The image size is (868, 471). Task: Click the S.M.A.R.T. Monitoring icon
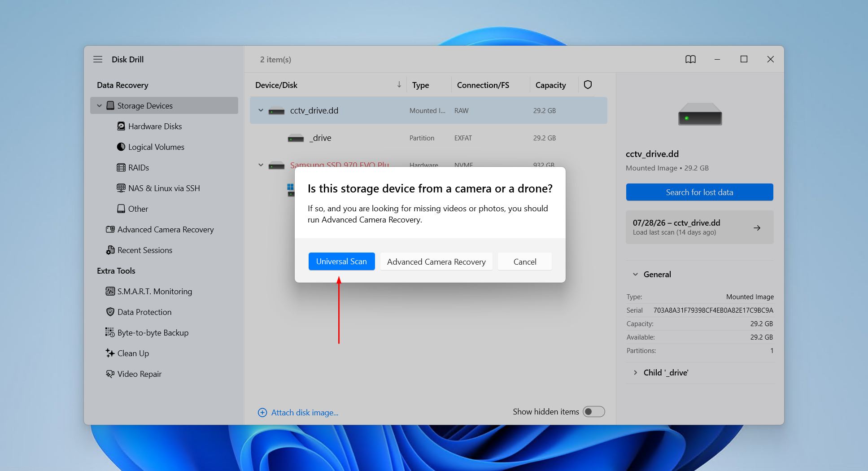110,291
